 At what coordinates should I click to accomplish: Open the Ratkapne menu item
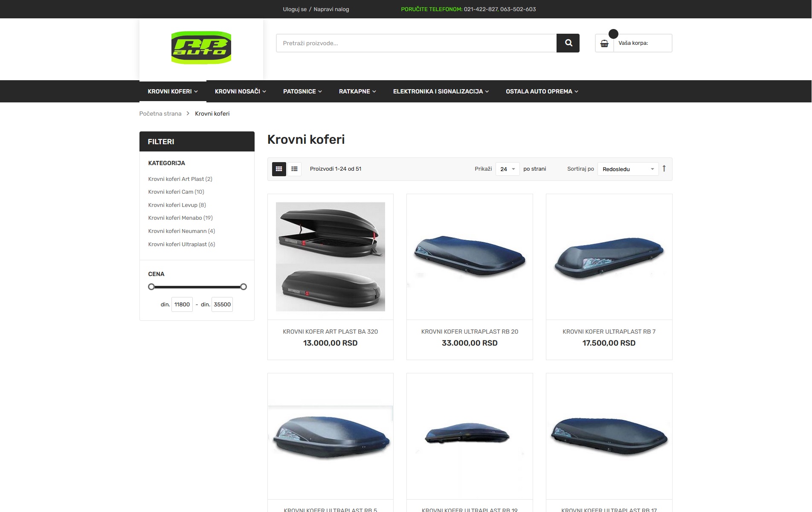pos(357,91)
